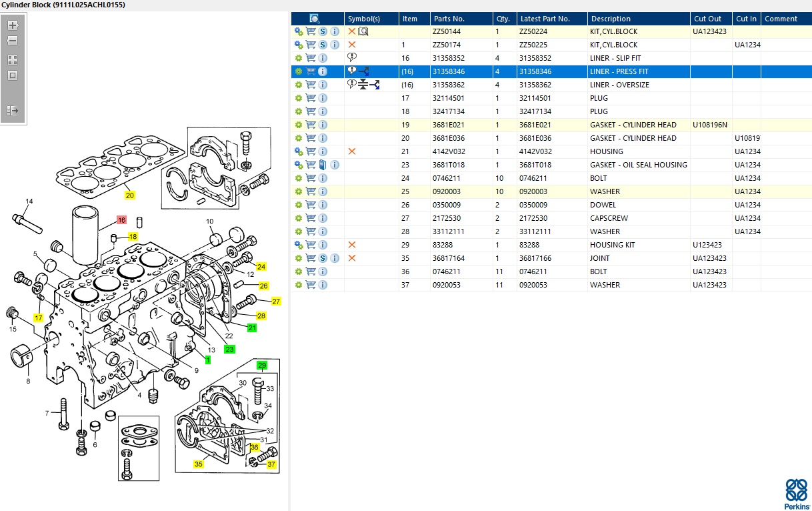Click the Cut Out column header
Image resolution: width=812 pixels, height=511 pixels.
coord(711,19)
